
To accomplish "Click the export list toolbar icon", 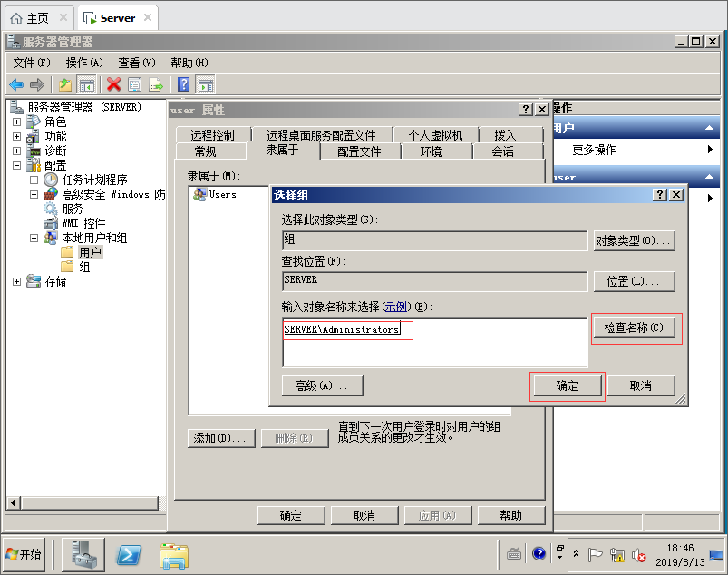I will tap(156, 84).
